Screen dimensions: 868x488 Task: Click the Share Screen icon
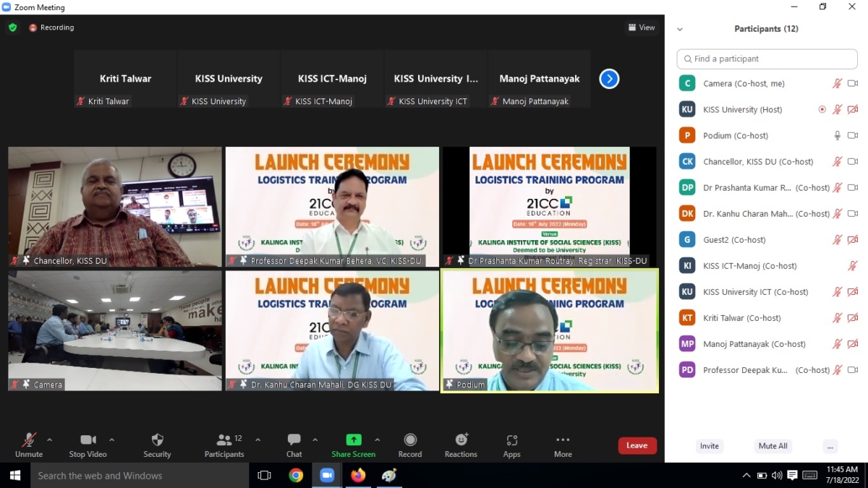click(353, 440)
